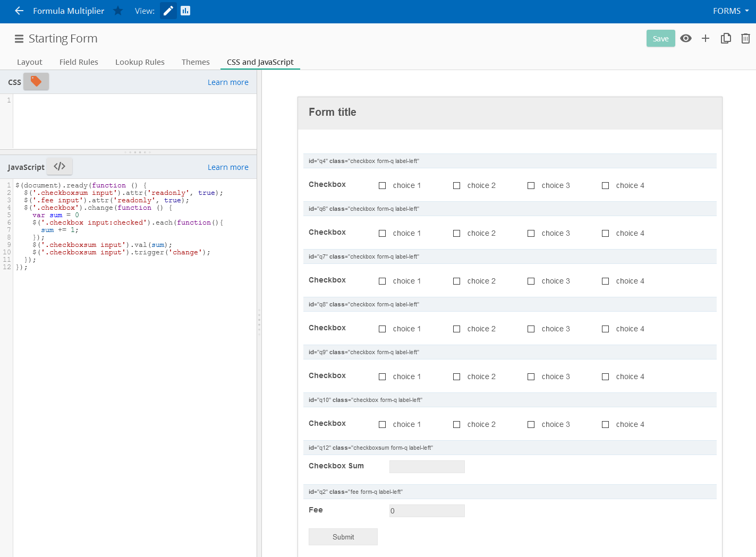The height and width of the screenshot is (557, 756).
Task: Click the JavaScript code brackets icon
Action: [x=60, y=166]
